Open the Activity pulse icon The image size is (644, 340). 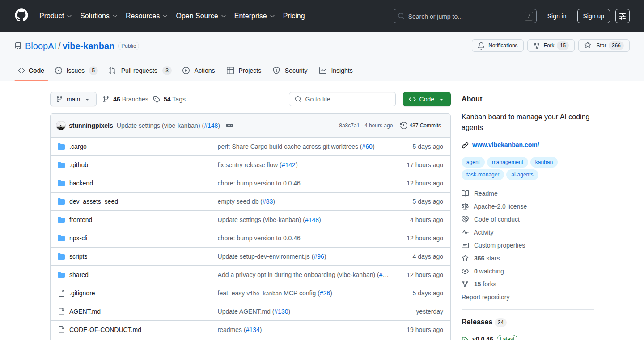coord(465,232)
